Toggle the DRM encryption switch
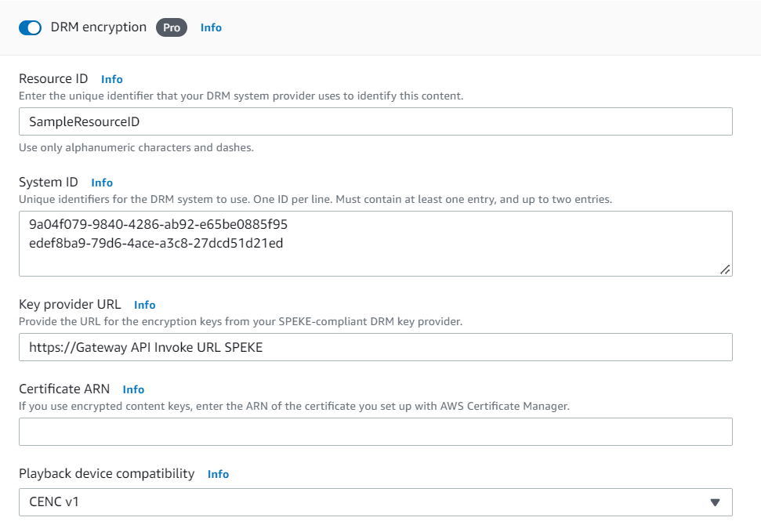The width and height of the screenshot is (761, 532). point(30,27)
